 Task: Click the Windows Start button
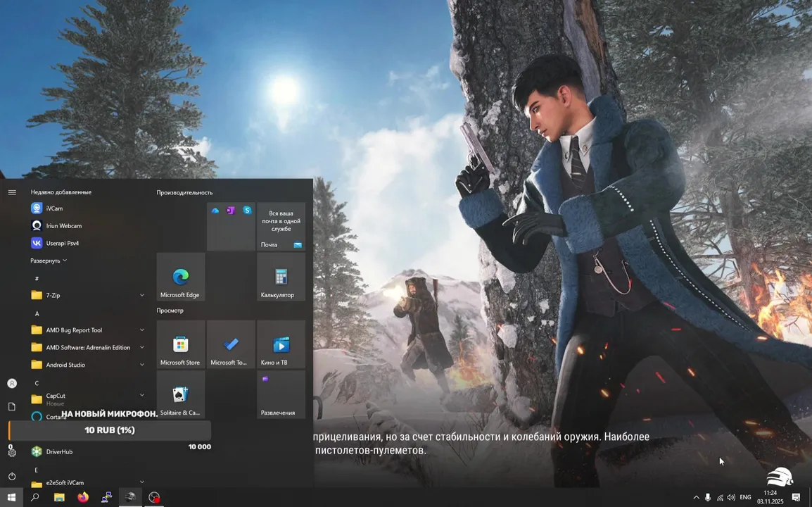click(x=11, y=497)
